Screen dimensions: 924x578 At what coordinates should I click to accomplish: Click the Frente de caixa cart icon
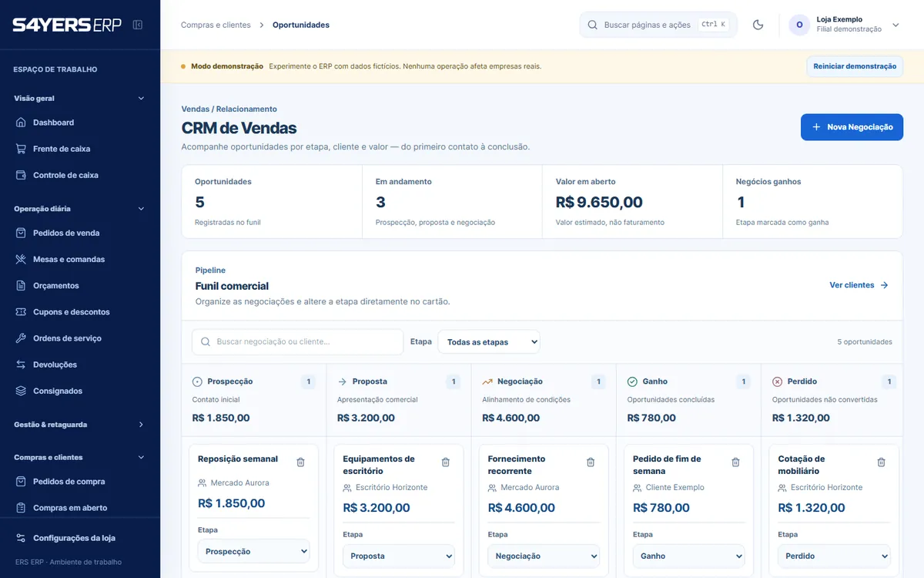21,149
